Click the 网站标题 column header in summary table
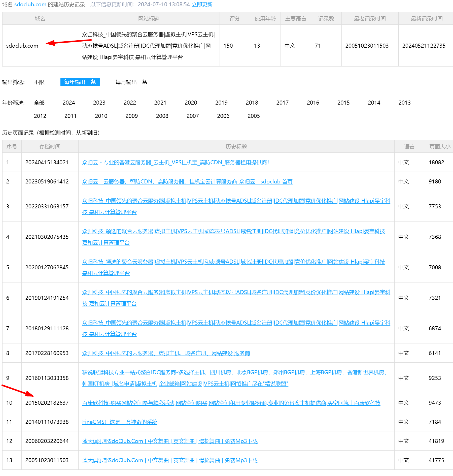 (149, 19)
